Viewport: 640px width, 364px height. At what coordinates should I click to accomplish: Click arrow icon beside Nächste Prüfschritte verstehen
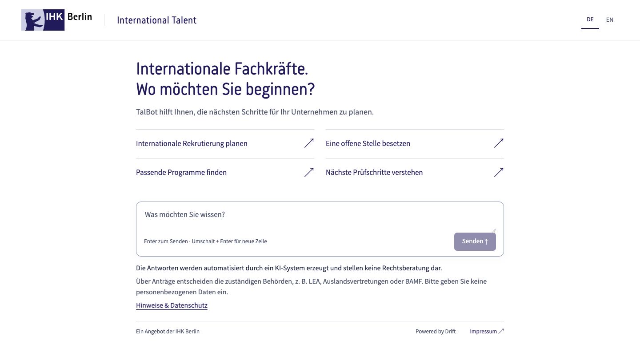point(499,172)
